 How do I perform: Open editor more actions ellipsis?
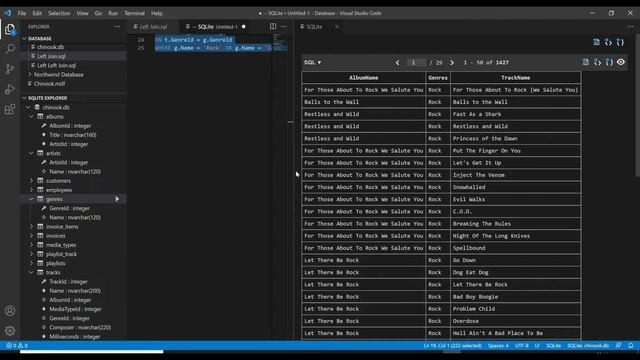pos(284,27)
